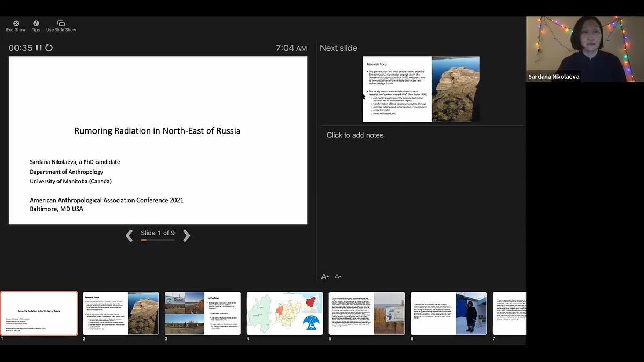Viewport: 644px width, 362px height.
Task: Click in the 'Click to add notes' area
Action: click(x=355, y=135)
